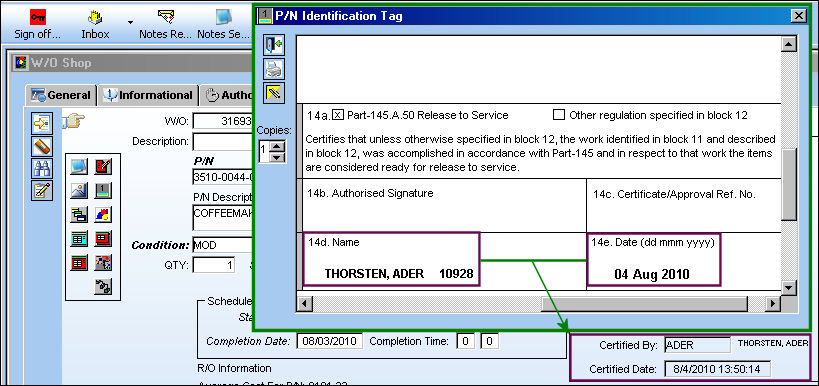Close the P/N Identification Tag window

click(798, 16)
